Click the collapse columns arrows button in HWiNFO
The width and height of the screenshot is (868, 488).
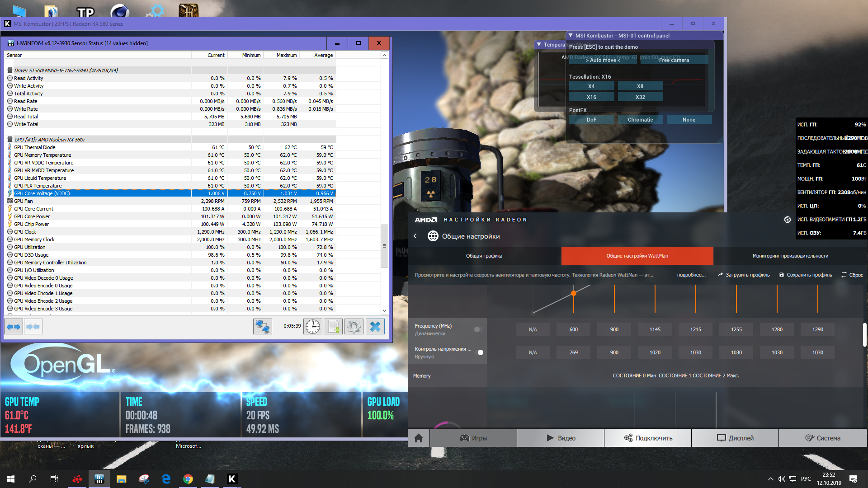pyautogui.click(x=33, y=327)
